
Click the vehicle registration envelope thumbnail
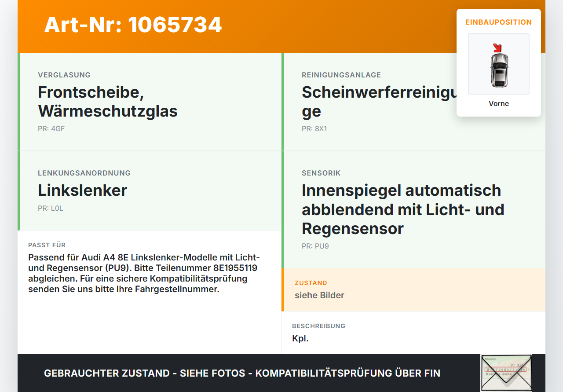coord(506,373)
